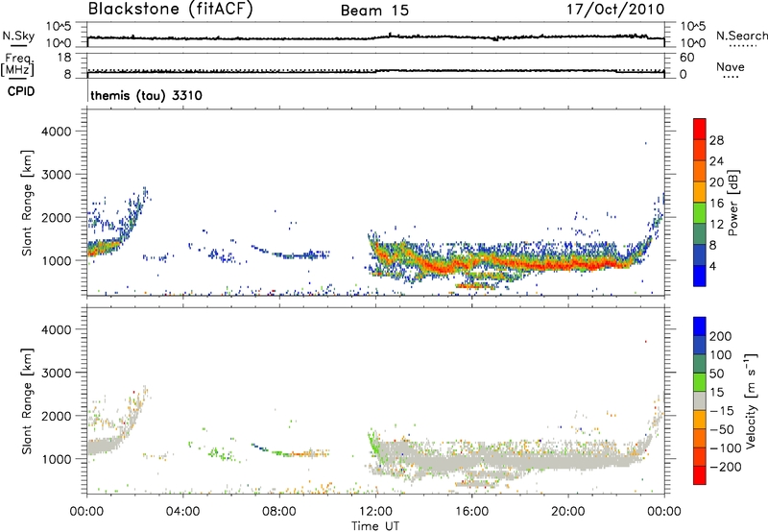This screenshot has height=532, width=768.
Task: Click '4000' on the power panel's range axis
Action: 56,132
